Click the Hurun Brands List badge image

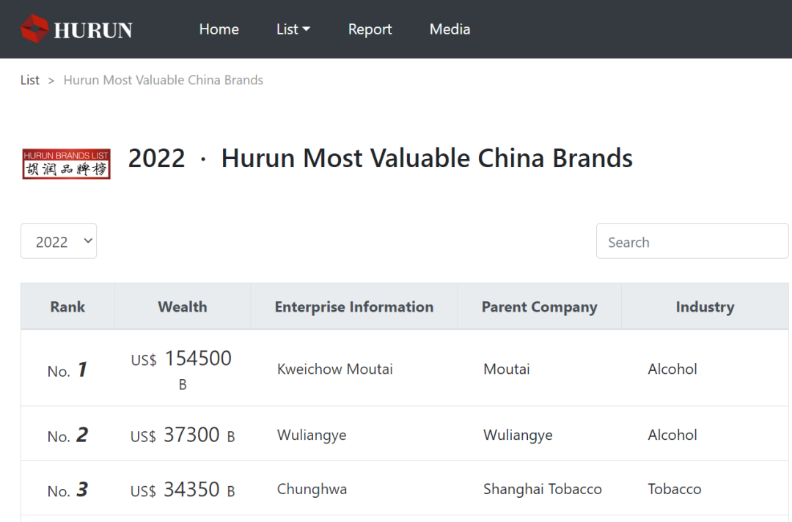click(x=66, y=164)
